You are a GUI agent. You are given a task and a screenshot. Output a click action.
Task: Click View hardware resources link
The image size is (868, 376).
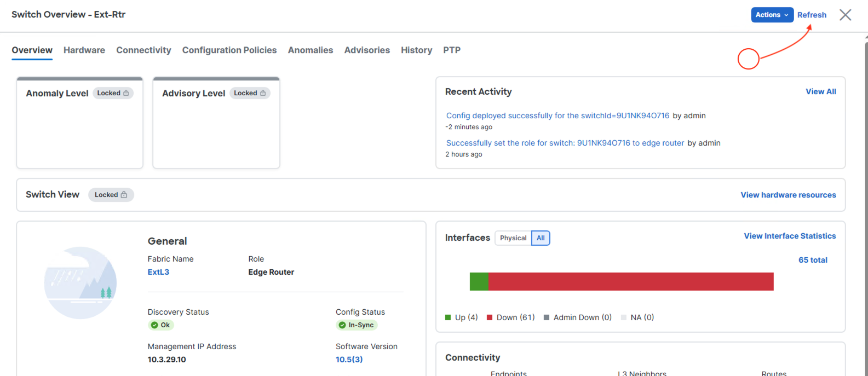pyautogui.click(x=788, y=195)
